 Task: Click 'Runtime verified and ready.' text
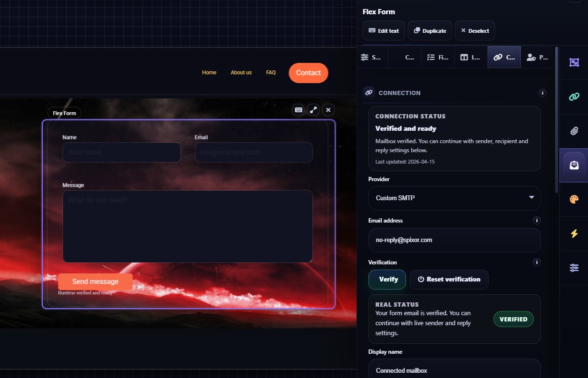(x=86, y=293)
